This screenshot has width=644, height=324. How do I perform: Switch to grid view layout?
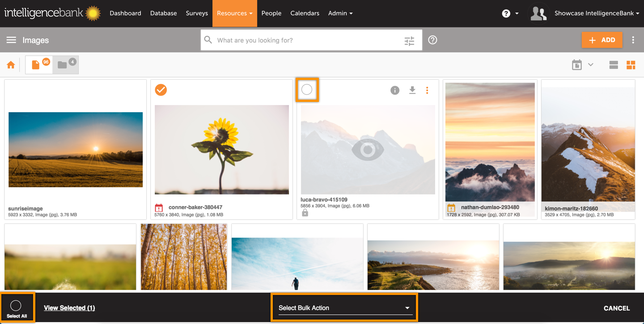tap(631, 65)
